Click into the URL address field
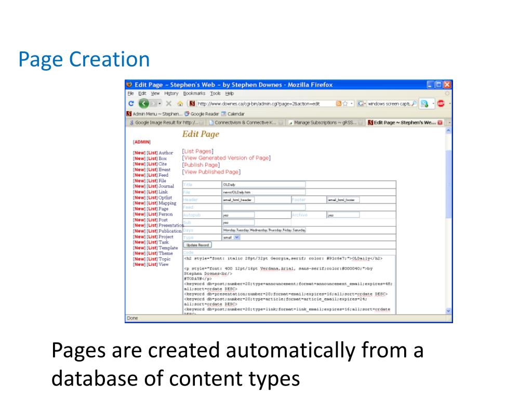532x399 pixels. tap(265, 103)
